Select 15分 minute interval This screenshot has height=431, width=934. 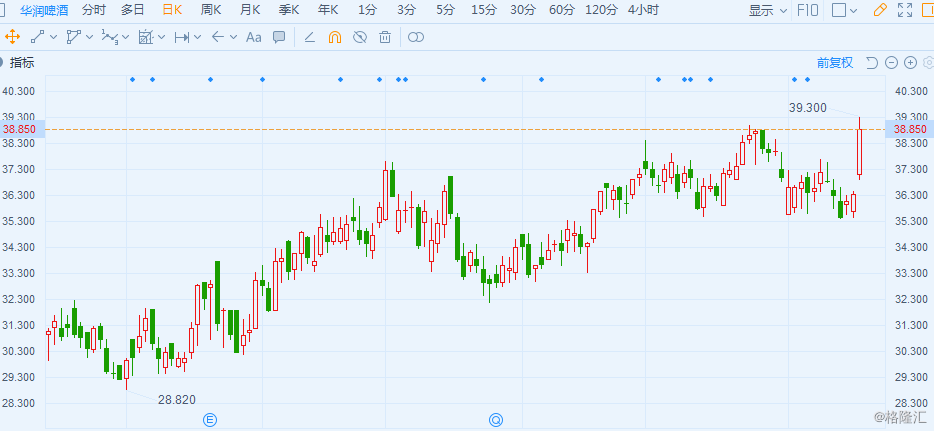pos(484,10)
